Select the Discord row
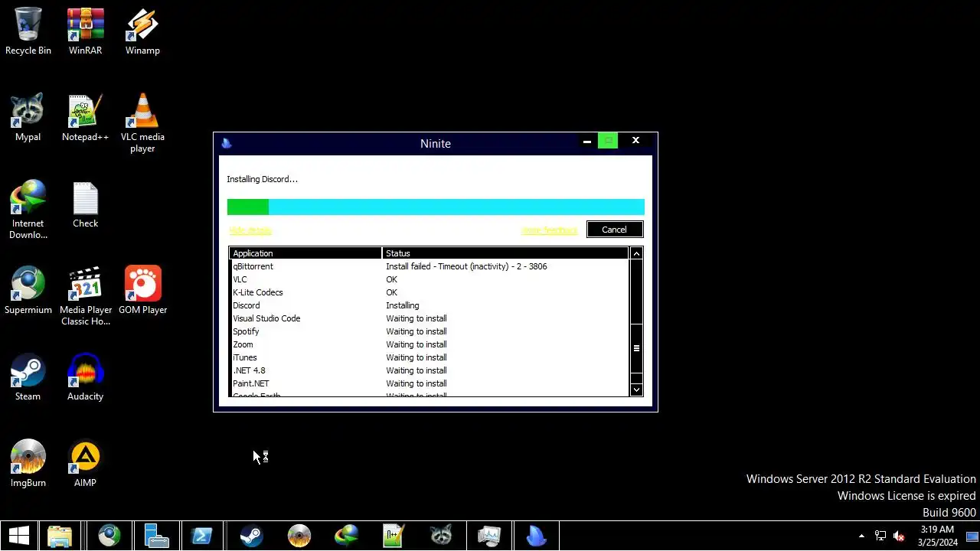The width and height of the screenshot is (980, 551). (x=429, y=305)
